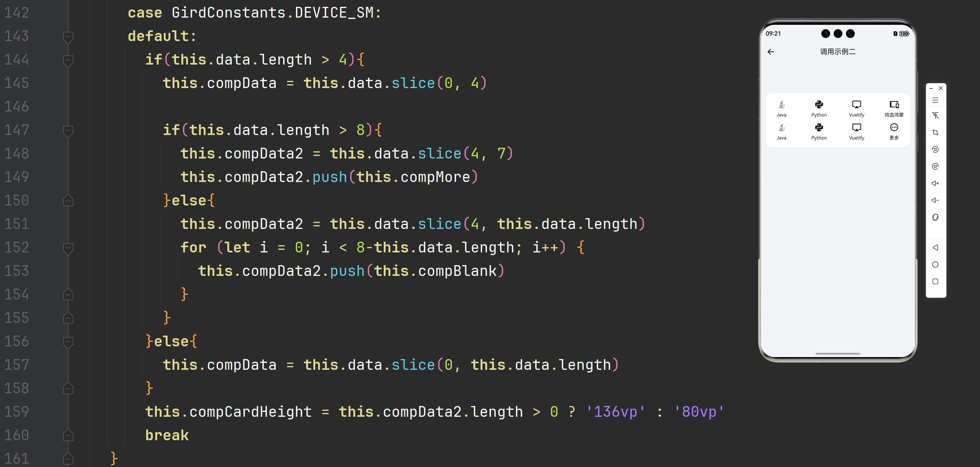Viewport: 980px width, 467px height.
Task: Toggle always-on-top pin in emulator toolbar
Action: [x=935, y=115]
